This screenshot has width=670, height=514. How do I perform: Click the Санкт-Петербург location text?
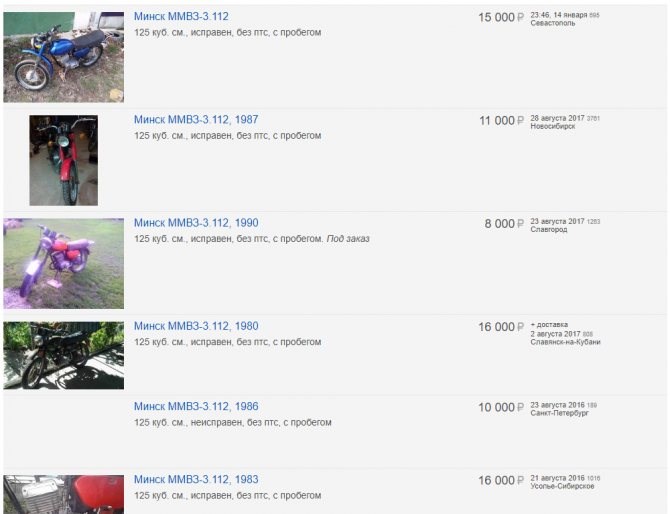pyautogui.click(x=560, y=413)
